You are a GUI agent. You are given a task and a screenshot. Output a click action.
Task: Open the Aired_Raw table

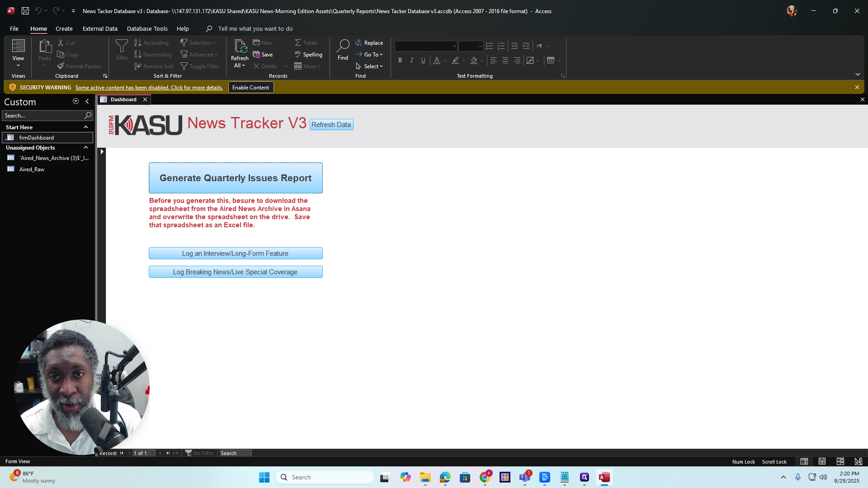coord(47,169)
